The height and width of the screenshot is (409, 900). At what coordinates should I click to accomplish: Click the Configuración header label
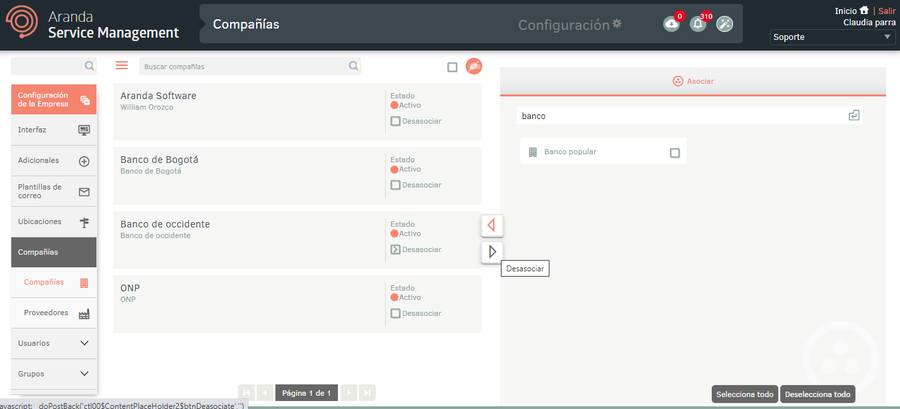coord(564,25)
